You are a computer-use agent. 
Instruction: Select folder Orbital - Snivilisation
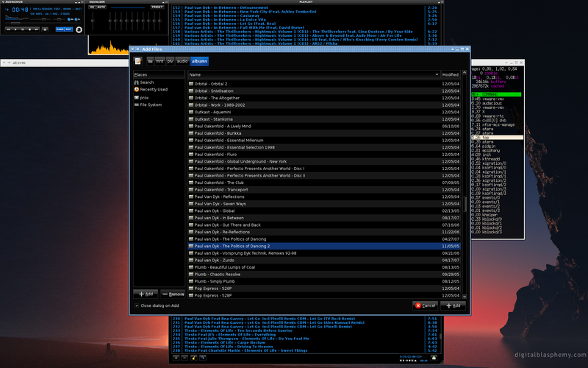(x=324, y=91)
